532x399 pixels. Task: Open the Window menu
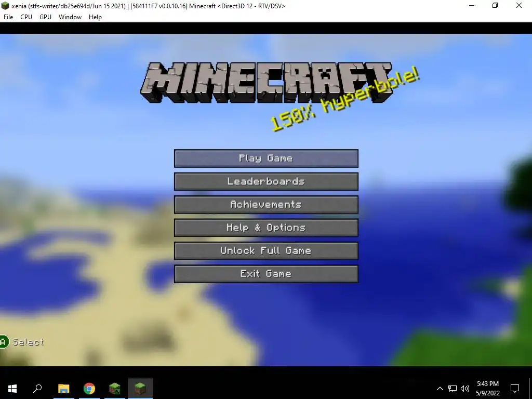click(x=70, y=17)
